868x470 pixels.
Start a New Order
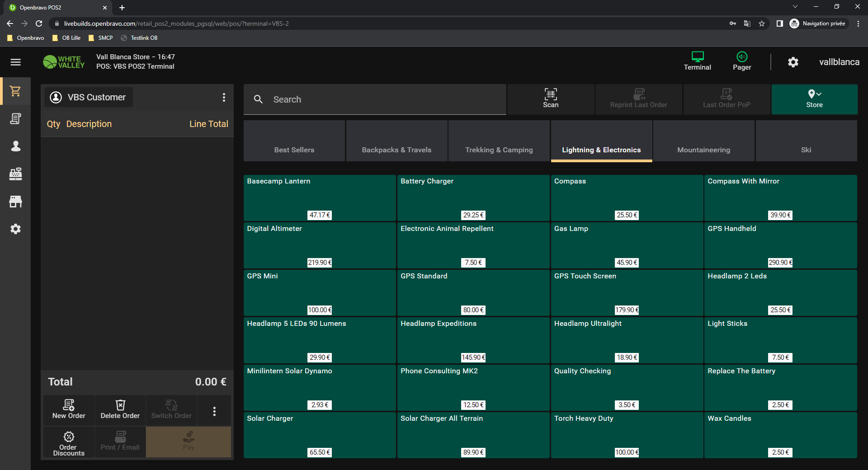[69, 410]
